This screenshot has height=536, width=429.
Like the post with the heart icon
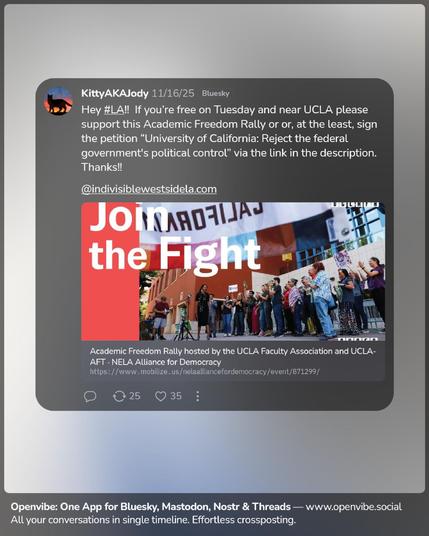point(160,396)
